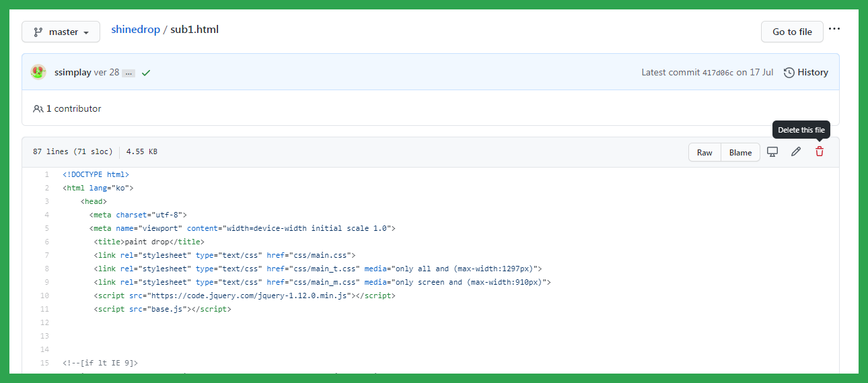The image size is (868, 383).
Task: Click the ssimplay avatar image
Action: pyautogui.click(x=39, y=72)
